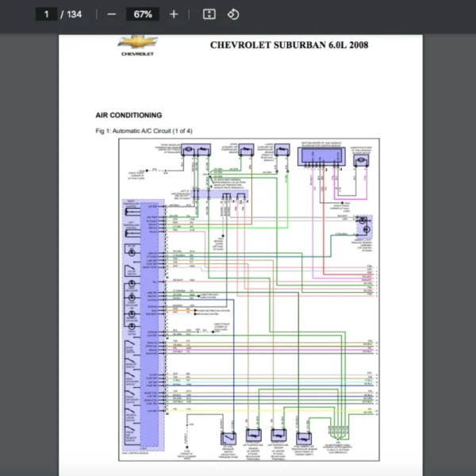Click the AIR CONDITIONING heading

coord(129,115)
